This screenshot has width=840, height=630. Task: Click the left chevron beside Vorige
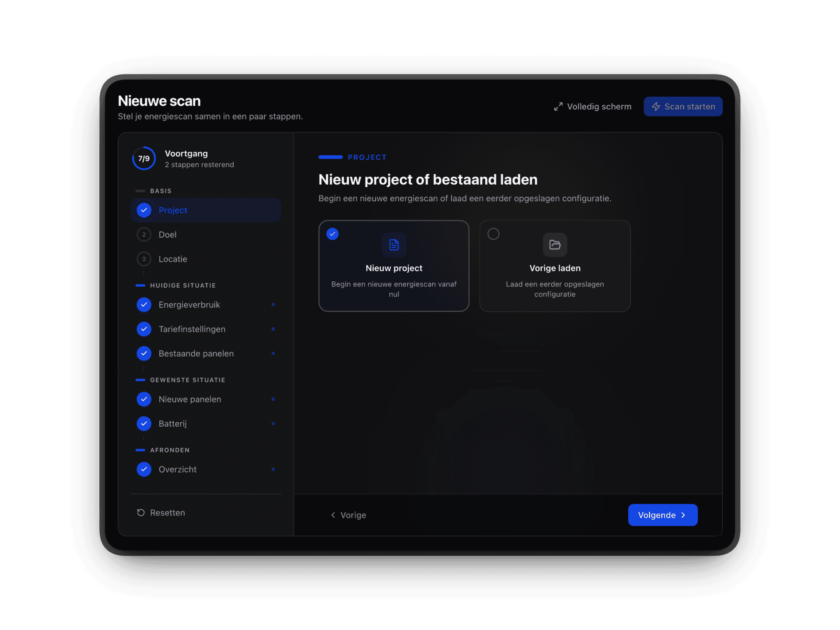click(x=333, y=515)
